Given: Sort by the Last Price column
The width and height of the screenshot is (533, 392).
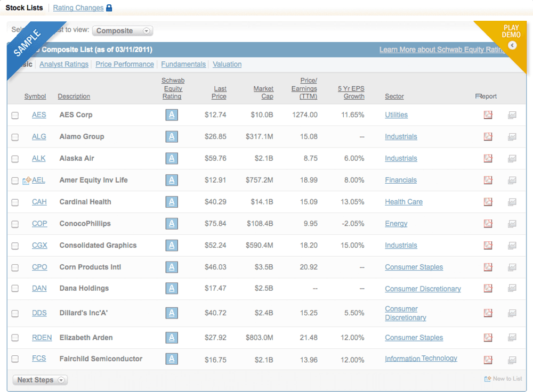Looking at the screenshot, I should (219, 92).
